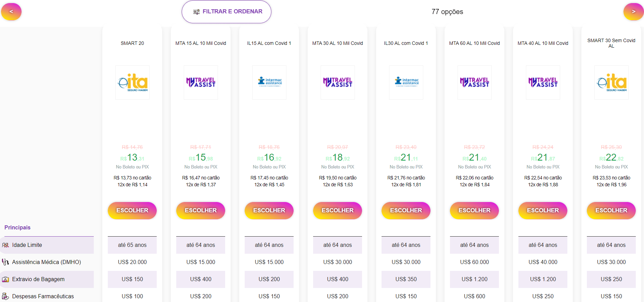Select the Despesas Farmacêuticas row label
This screenshot has width=644, height=302.
tap(43, 297)
